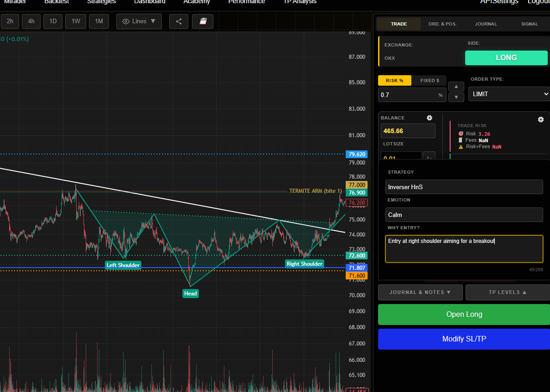The height and width of the screenshot is (392, 550).
Task: Open the ORD. & POS. tab
Action: 442,24
